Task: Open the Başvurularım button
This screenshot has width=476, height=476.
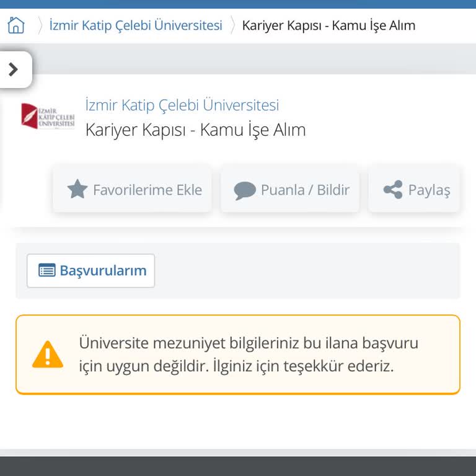Action: (x=90, y=270)
